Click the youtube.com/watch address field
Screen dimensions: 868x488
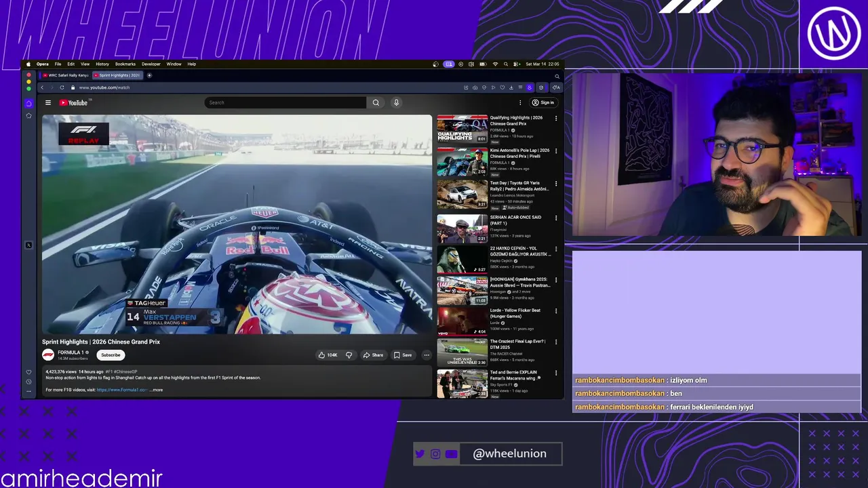[x=104, y=87]
